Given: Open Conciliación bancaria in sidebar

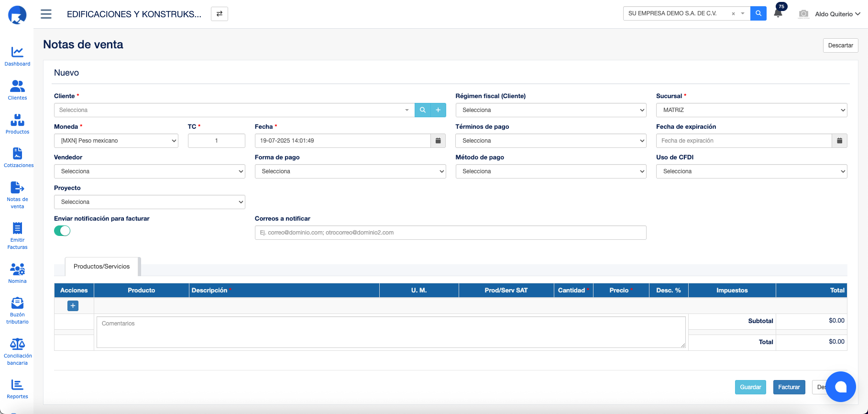Looking at the screenshot, I should click(18, 351).
